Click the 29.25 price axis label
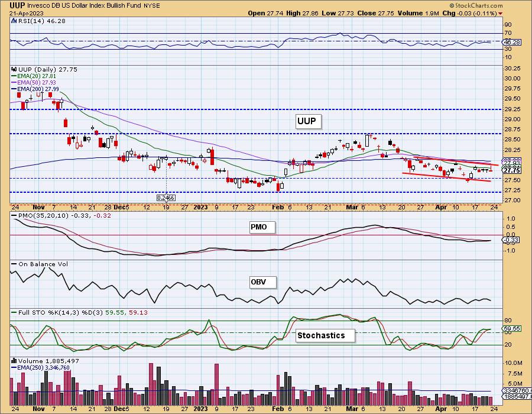532x414 pixels. point(512,109)
